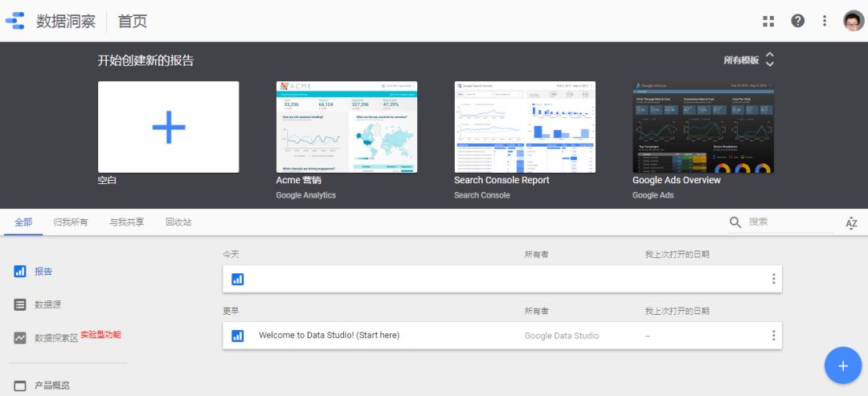The width and height of the screenshot is (868, 396).
Task: Switch to the 归我所有 tab
Action: pos(70,222)
